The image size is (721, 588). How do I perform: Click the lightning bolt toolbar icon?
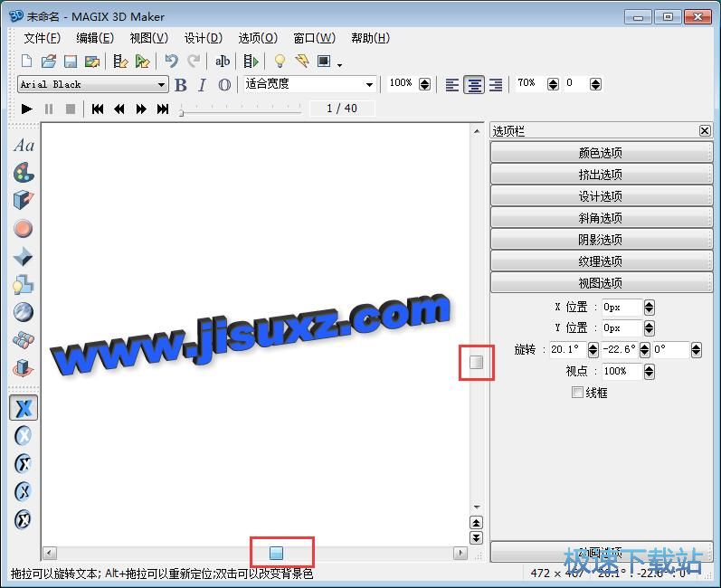[302, 61]
